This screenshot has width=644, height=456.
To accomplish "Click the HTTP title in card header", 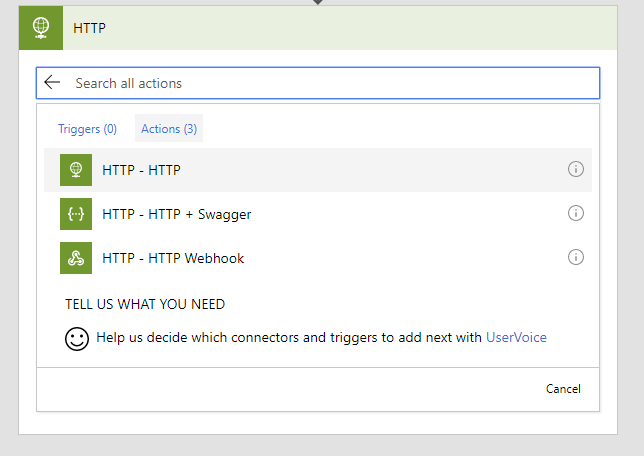I will tap(89, 28).
